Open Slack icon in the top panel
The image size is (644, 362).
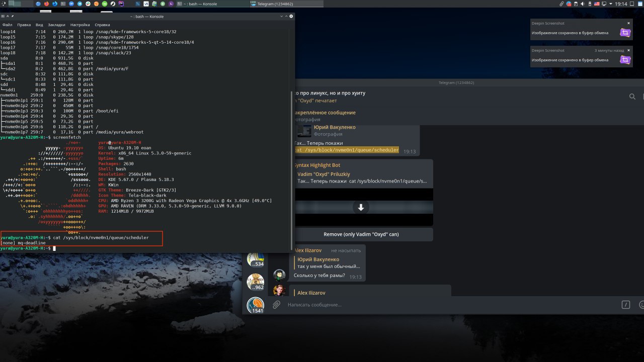point(88,4)
